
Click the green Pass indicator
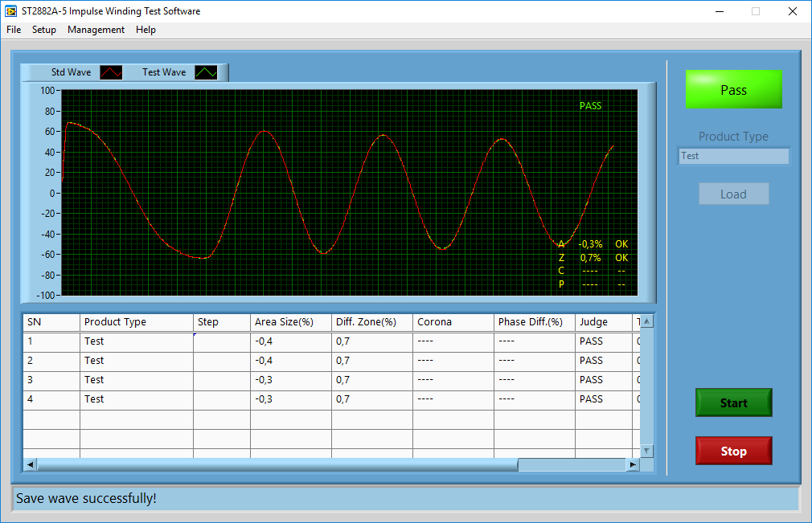coord(733,90)
